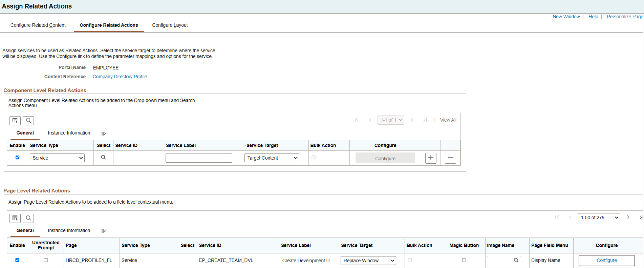Screen dimensions: 644x268
Task: Open grid personalize icon in Component Level grid
Action: pyautogui.click(x=15, y=121)
